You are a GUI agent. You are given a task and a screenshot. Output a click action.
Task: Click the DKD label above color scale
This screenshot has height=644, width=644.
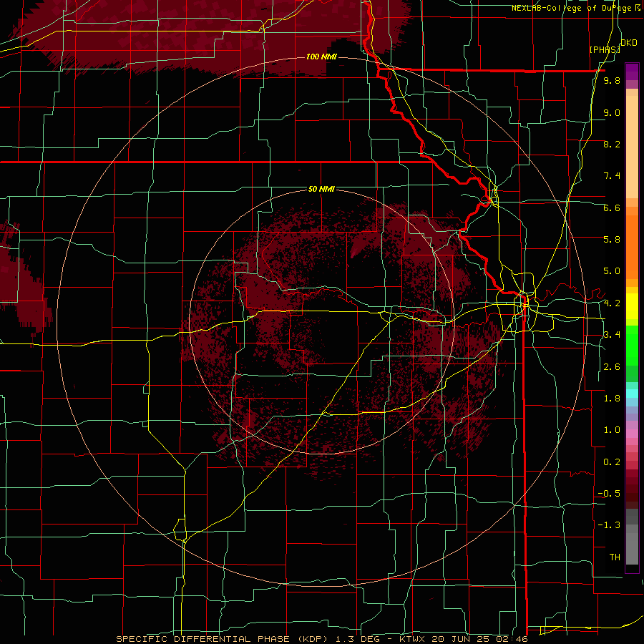click(628, 43)
